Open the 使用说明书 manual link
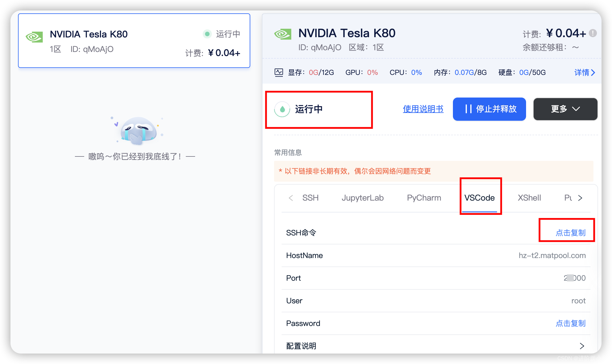 (x=423, y=109)
